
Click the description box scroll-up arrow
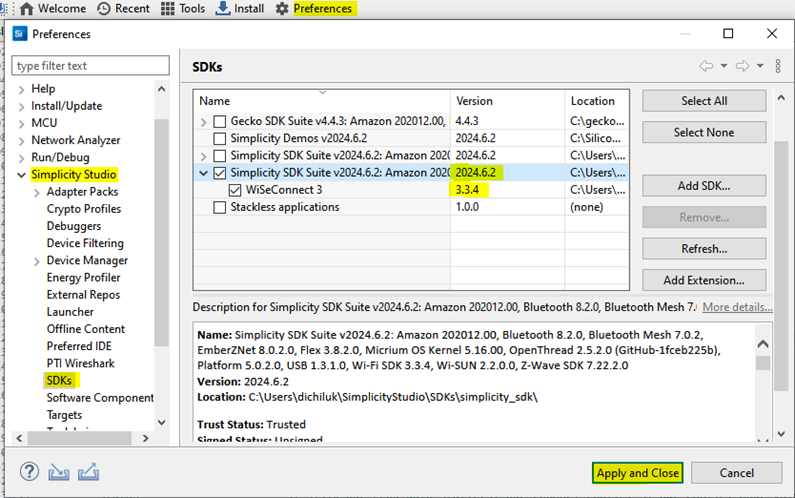pos(763,344)
